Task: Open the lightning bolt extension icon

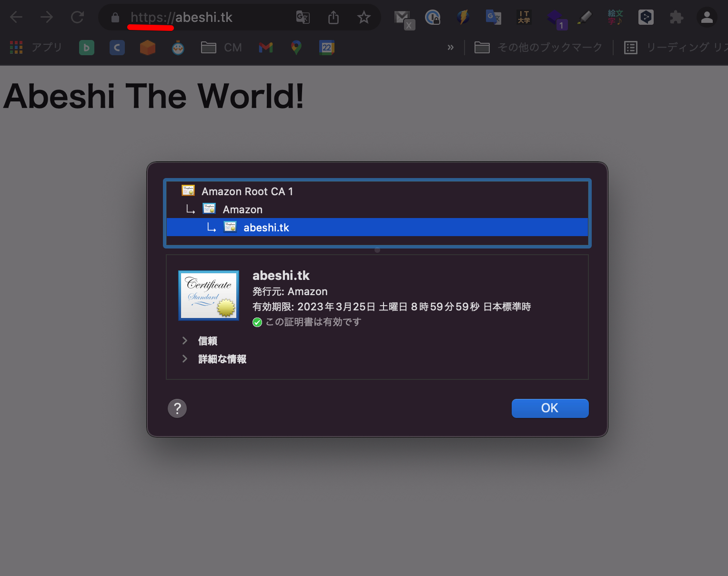Action: coord(463,17)
